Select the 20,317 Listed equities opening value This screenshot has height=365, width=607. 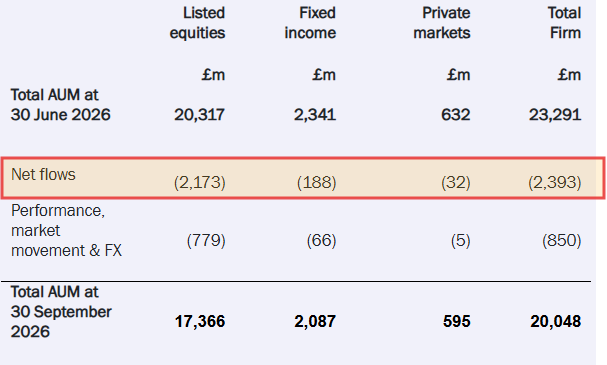199,115
